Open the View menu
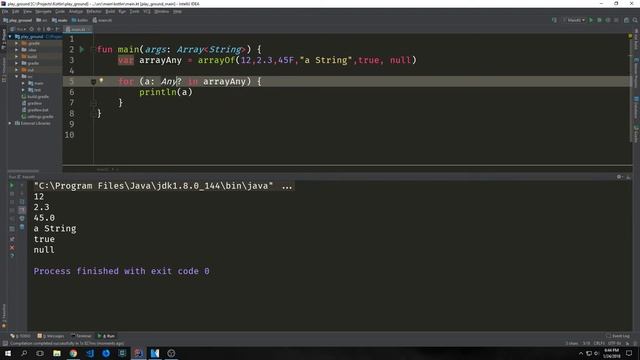This screenshot has width=640, height=360. coord(27,11)
